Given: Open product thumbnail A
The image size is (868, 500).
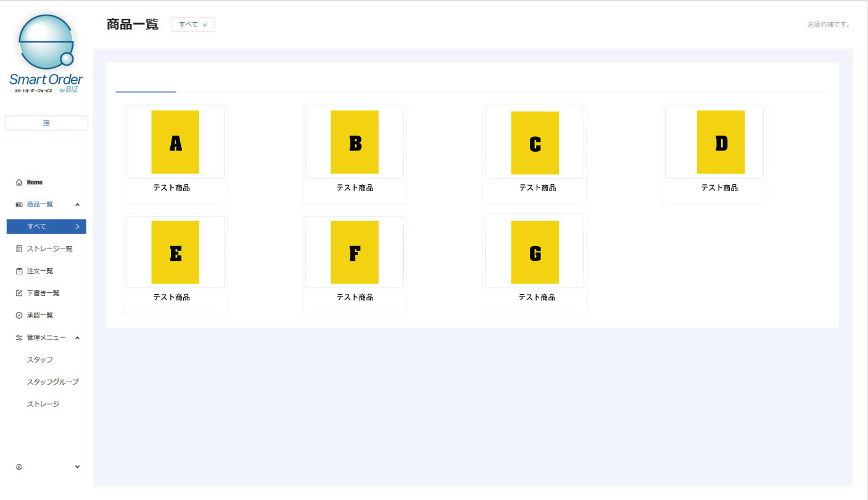Looking at the screenshot, I should (175, 142).
